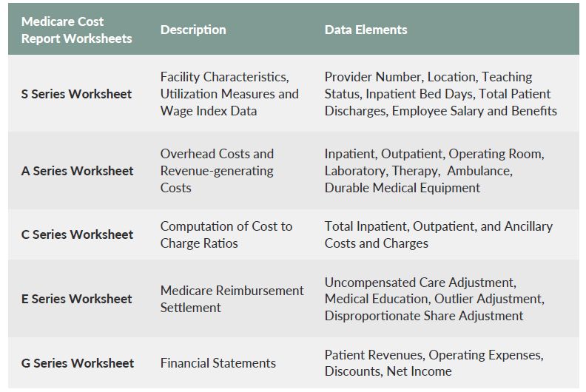Click the Provider Number, Location data cell
The width and height of the screenshot is (586, 392).
(x=441, y=94)
